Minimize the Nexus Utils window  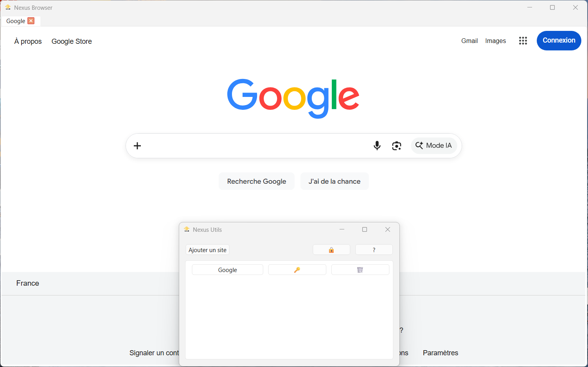click(x=342, y=229)
